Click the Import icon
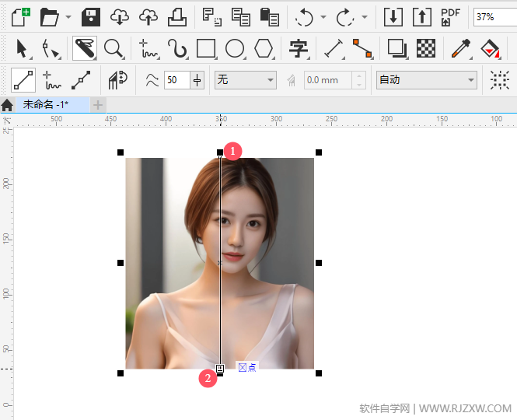Image resolution: width=517 pixels, height=420 pixels. pyautogui.click(x=393, y=17)
